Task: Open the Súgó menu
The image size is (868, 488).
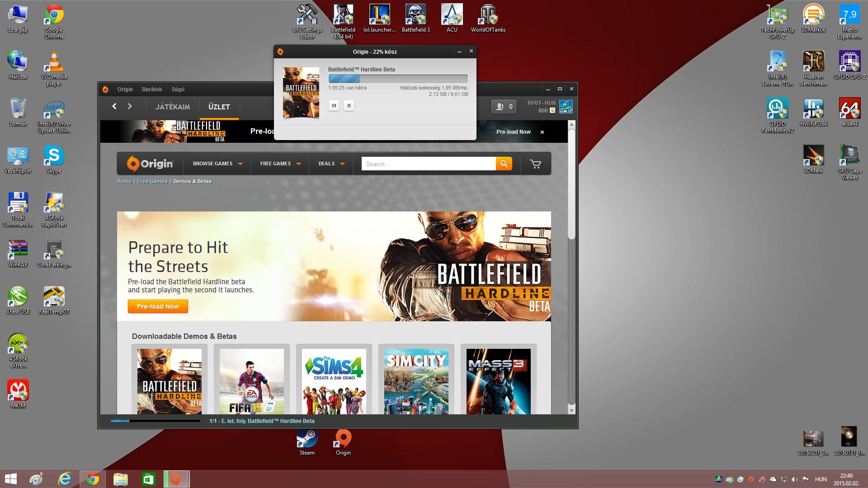Action: click(x=178, y=89)
